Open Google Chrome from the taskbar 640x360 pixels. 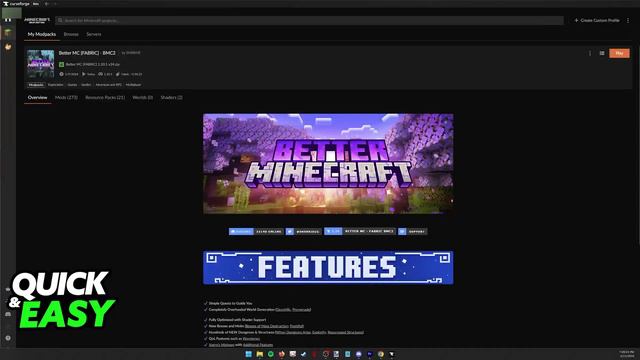[x=380, y=354]
